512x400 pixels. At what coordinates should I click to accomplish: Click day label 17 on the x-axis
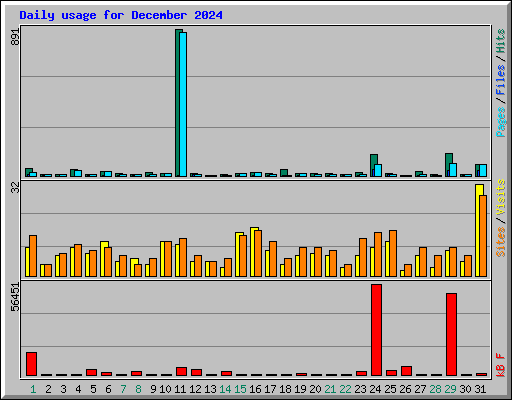[x=270, y=389]
